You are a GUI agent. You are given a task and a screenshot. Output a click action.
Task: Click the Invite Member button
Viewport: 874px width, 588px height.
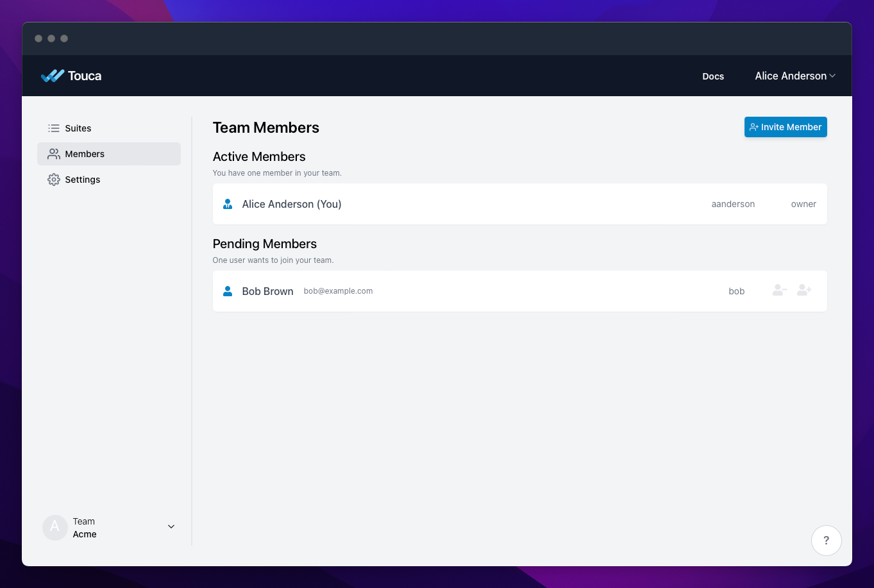click(786, 127)
